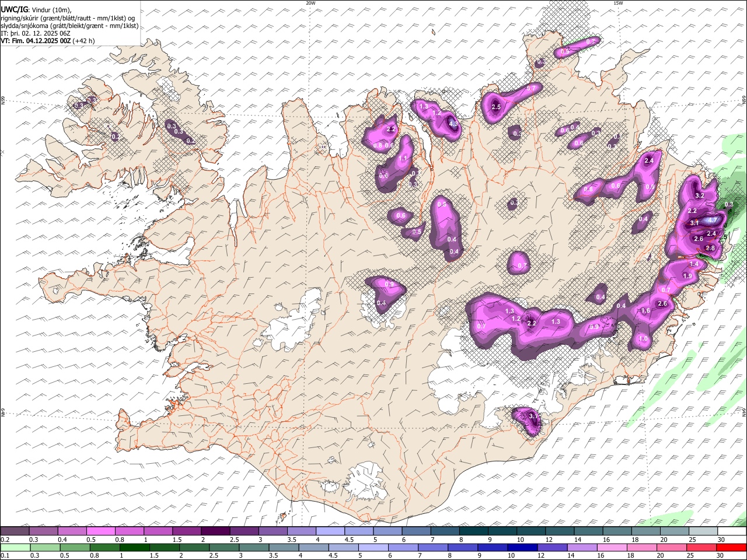747x560 pixels.
Task: Pick the light lavender 4 swatch in top legend row
Action: click(330, 531)
